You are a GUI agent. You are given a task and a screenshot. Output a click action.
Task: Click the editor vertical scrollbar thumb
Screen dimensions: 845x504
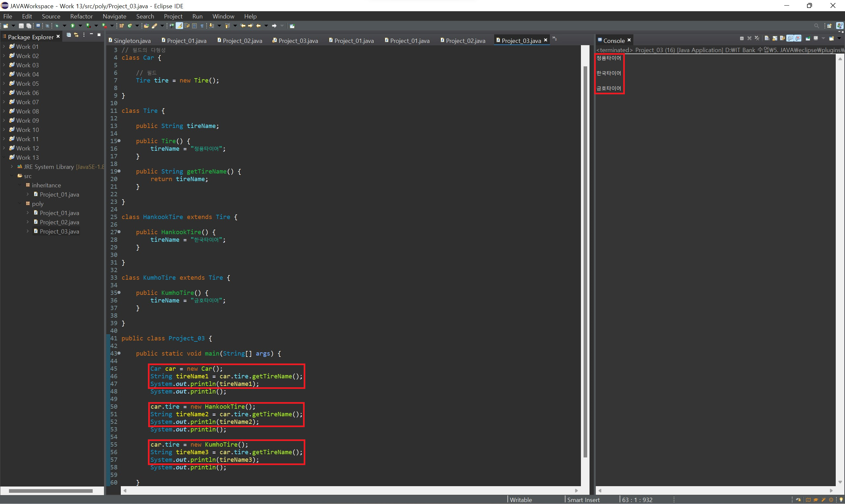click(x=585, y=262)
